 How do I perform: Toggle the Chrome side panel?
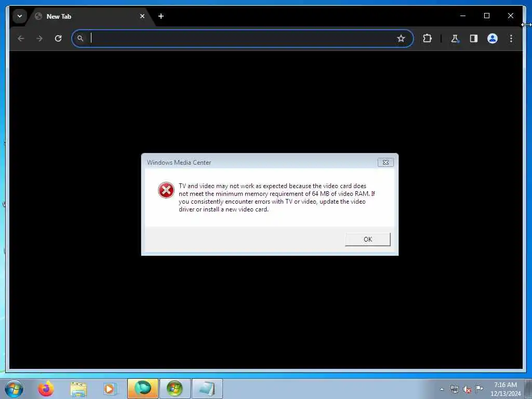[x=474, y=38]
